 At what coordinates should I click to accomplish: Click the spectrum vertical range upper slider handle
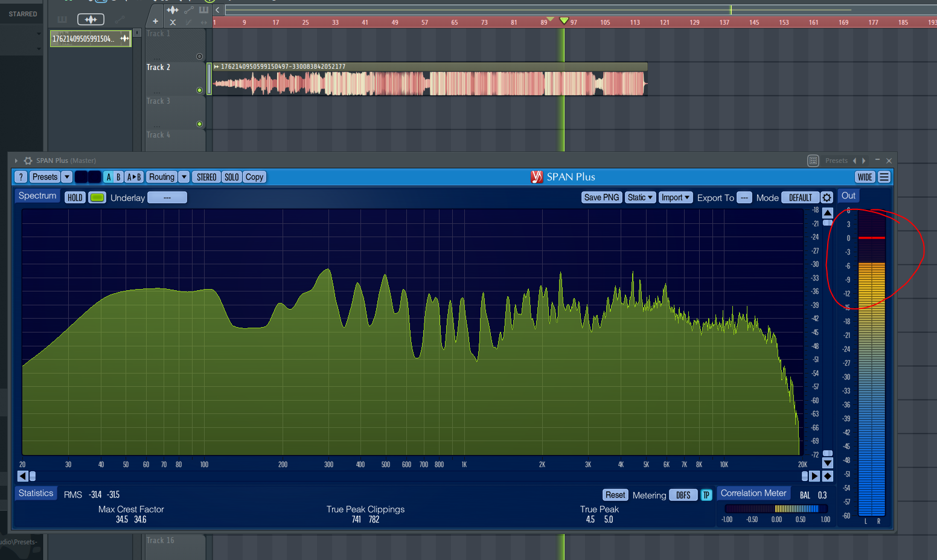(x=828, y=223)
